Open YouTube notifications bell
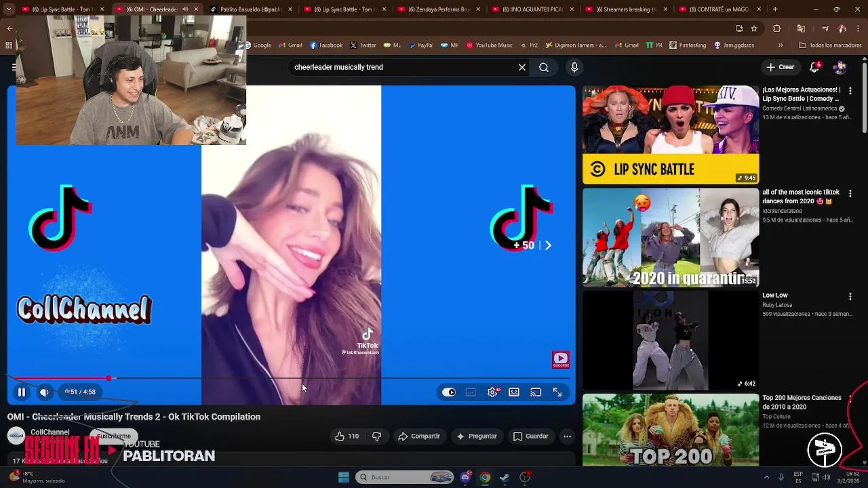Screen dimensions: 868x488 (x=814, y=67)
